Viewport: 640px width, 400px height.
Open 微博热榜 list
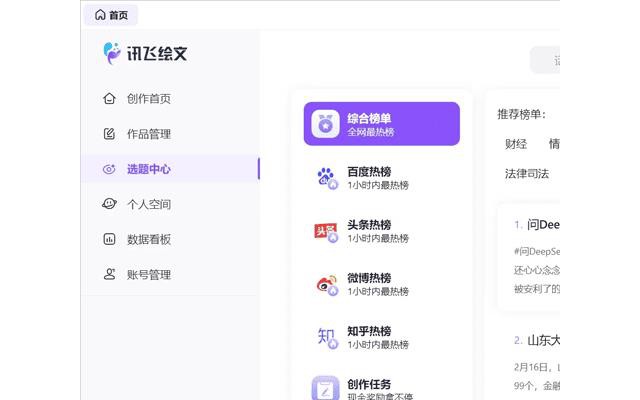point(369,278)
